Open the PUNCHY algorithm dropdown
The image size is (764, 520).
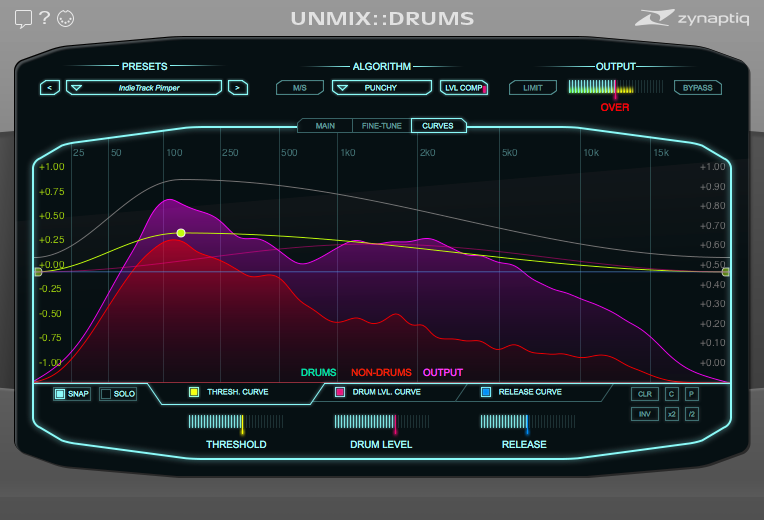pyautogui.click(x=382, y=88)
